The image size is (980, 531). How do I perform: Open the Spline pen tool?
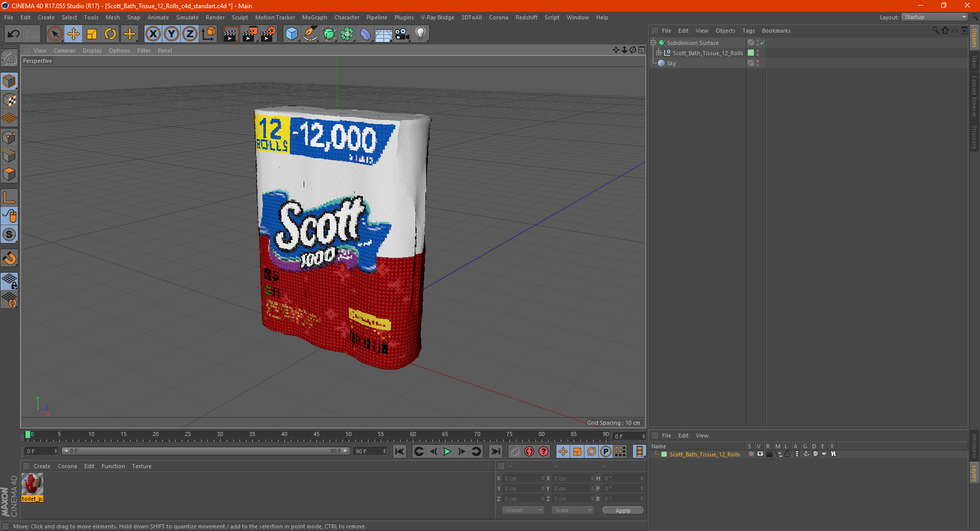pos(310,34)
